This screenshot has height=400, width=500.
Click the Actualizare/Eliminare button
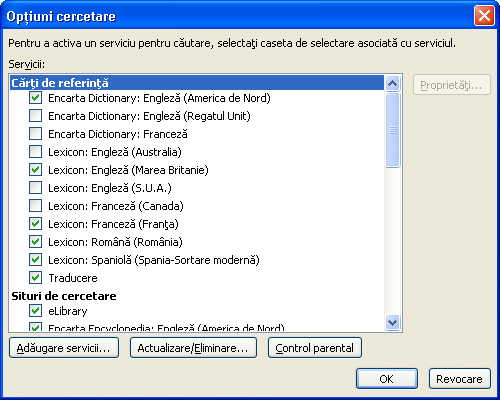(193, 348)
